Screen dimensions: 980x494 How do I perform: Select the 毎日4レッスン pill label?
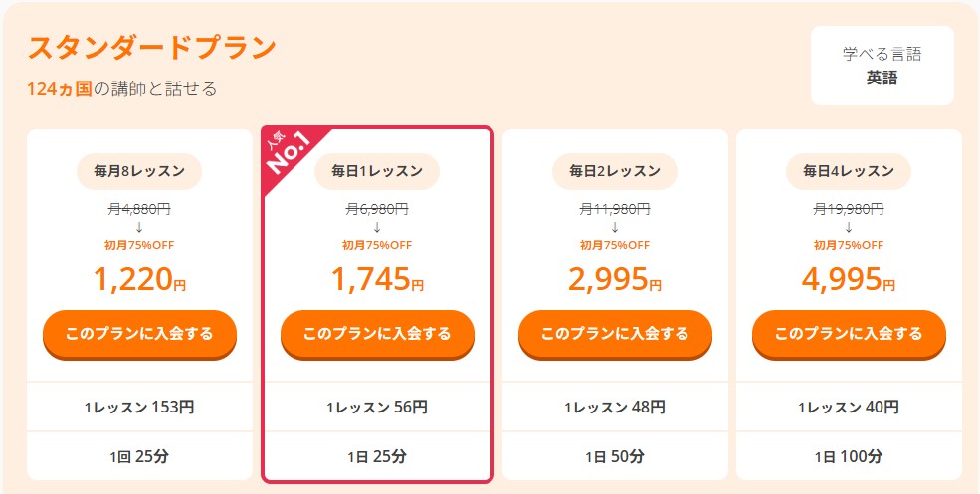pos(849,171)
